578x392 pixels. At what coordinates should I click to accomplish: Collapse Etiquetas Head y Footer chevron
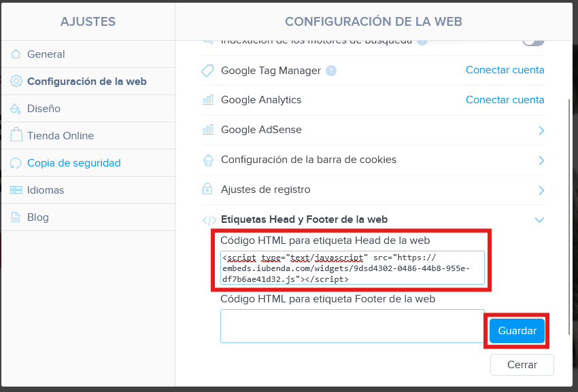coord(539,220)
